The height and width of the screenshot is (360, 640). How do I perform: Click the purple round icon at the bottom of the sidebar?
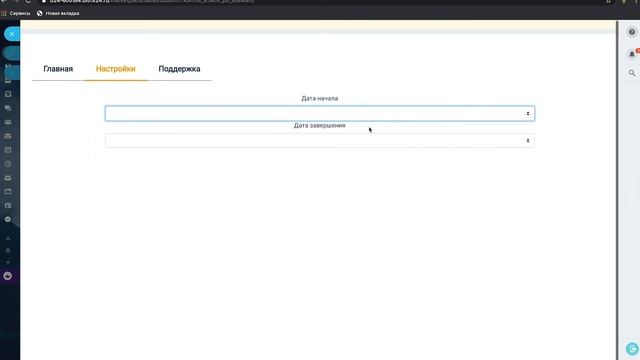tap(8, 276)
